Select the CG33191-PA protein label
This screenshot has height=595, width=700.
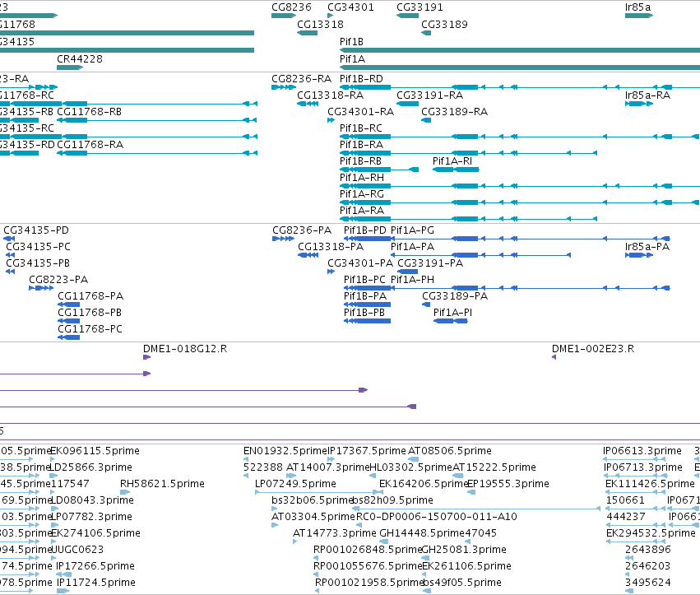[430, 263]
